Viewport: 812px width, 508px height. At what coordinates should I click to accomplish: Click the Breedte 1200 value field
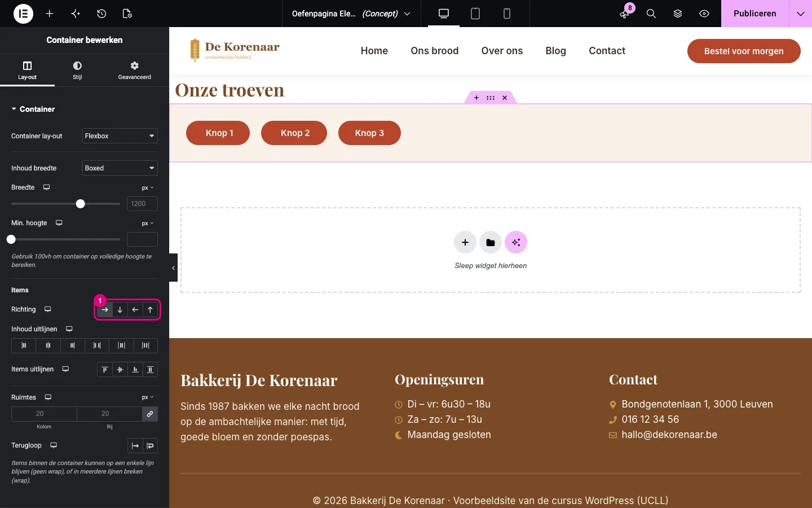tap(142, 204)
